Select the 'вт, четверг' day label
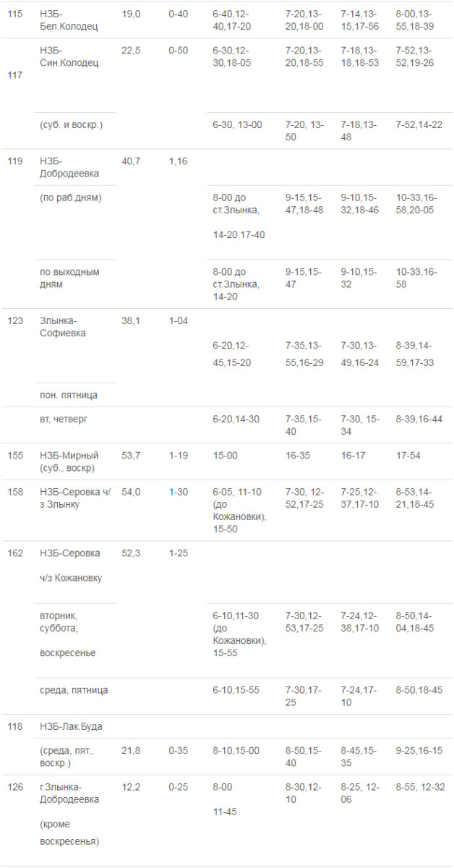 [x=64, y=419]
